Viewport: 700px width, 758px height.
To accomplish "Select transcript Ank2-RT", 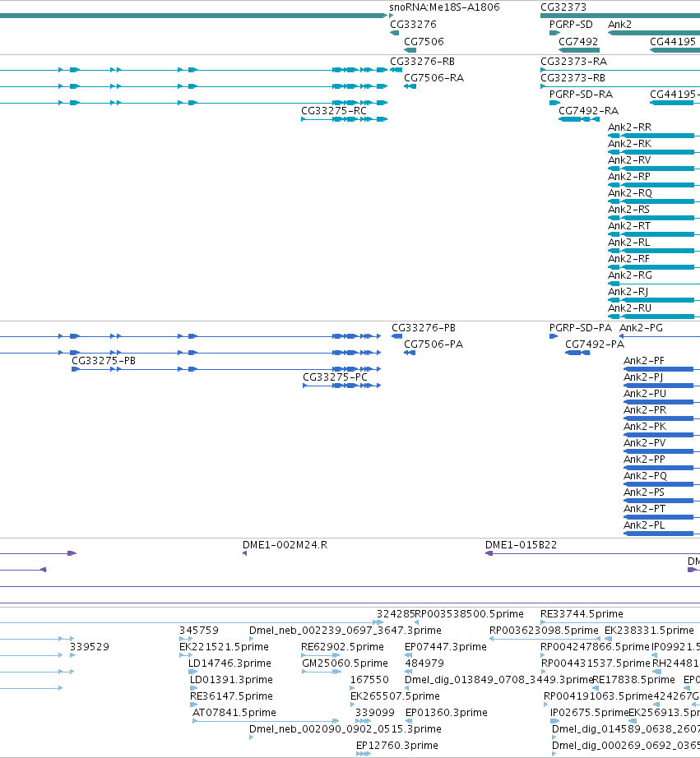I will click(x=629, y=226).
